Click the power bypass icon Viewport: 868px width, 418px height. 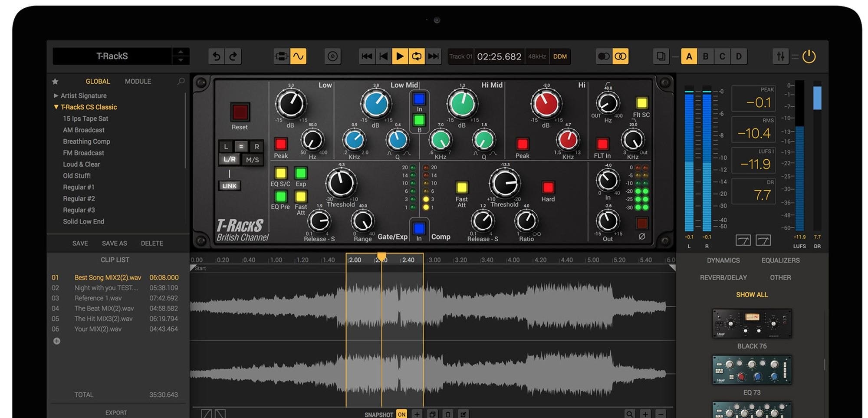[809, 56]
